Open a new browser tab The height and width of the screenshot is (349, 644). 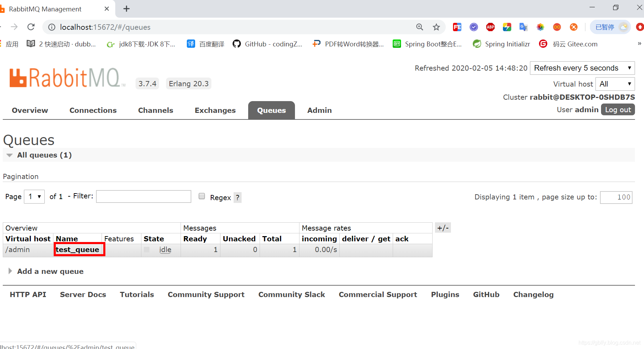[127, 9]
